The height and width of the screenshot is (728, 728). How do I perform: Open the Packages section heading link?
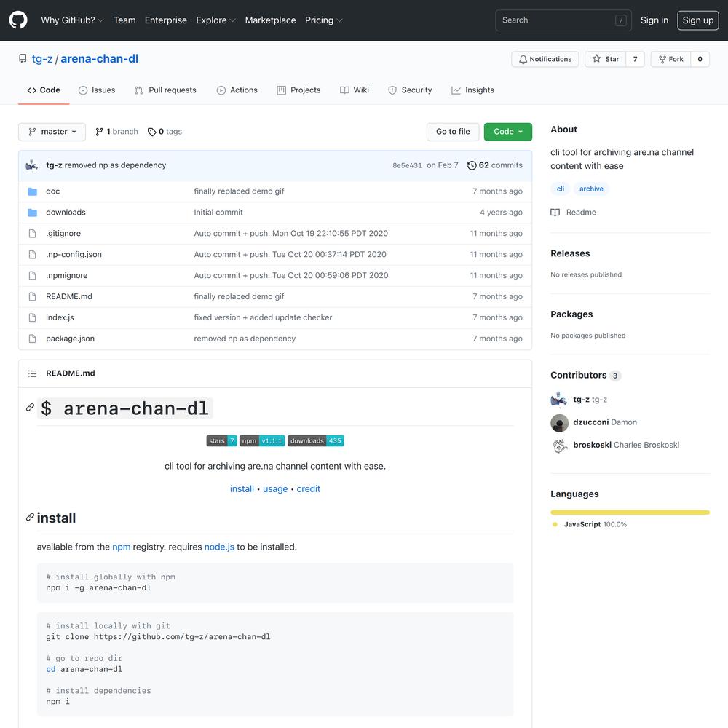(571, 314)
